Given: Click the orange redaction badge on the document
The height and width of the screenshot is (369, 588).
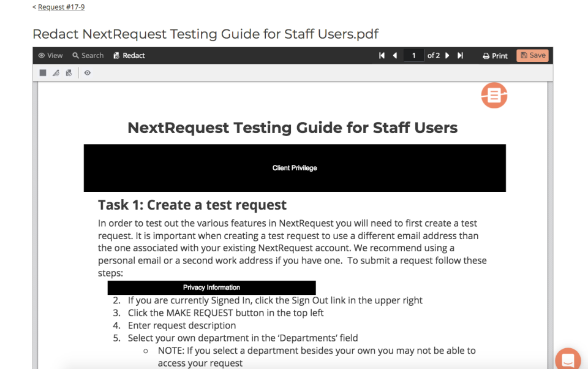Looking at the screenshot, I should click(494, 96).
